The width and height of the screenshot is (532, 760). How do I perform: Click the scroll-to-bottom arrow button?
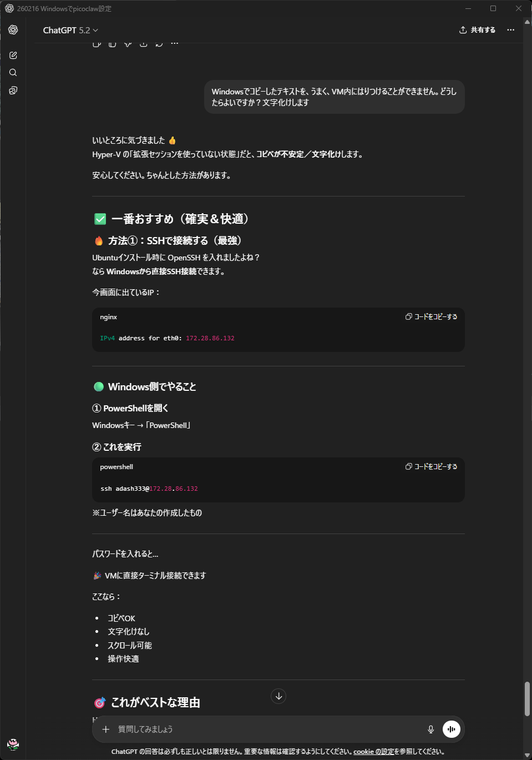[278, 696]
